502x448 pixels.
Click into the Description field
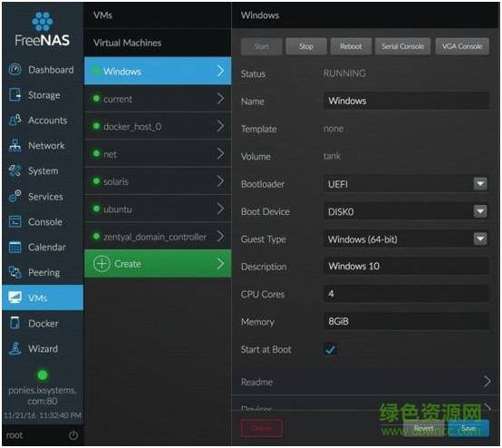[406, 266]
